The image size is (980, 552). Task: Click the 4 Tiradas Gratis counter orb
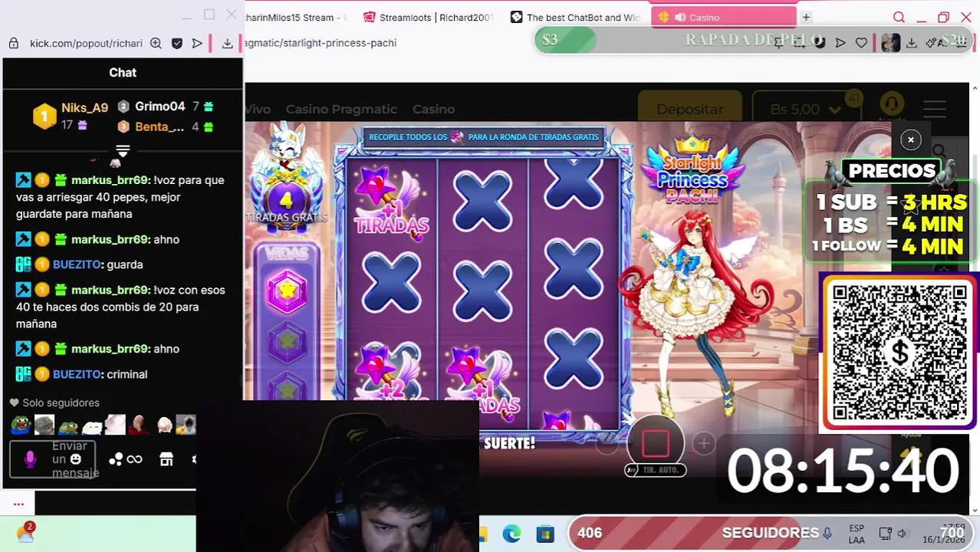click(x=286, y=200)
